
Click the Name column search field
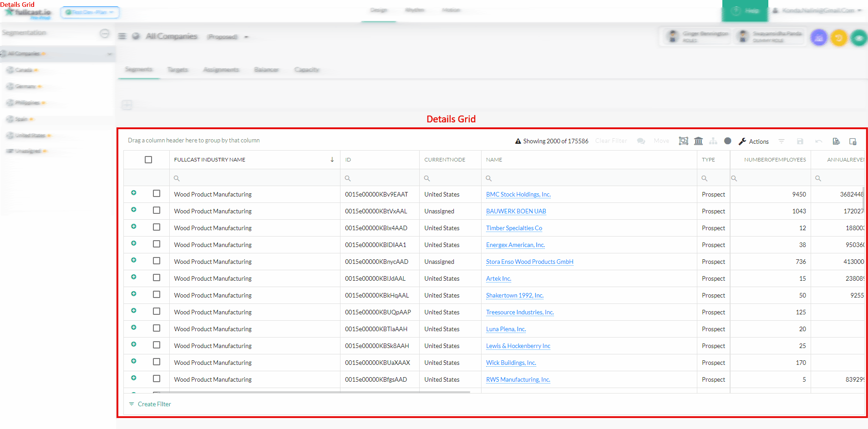[589, 178]
